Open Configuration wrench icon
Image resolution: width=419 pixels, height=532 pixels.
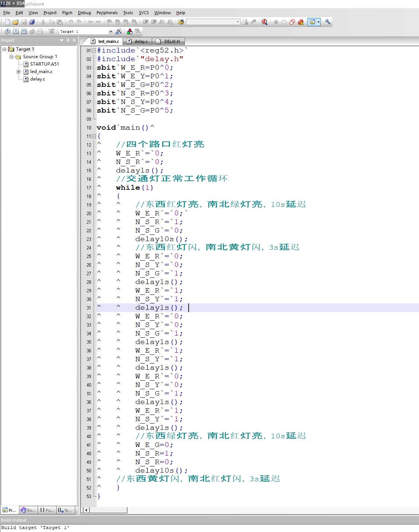coord(328,22)
